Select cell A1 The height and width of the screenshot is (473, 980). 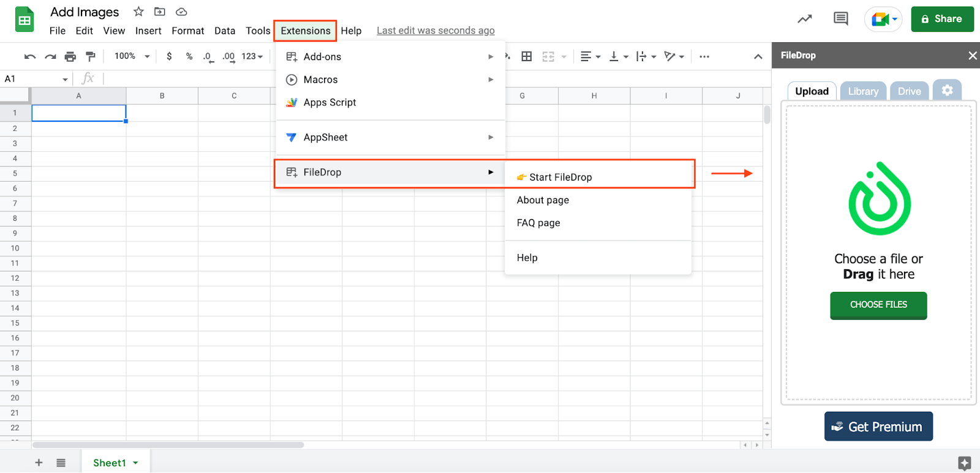click(x=79, y=113)
